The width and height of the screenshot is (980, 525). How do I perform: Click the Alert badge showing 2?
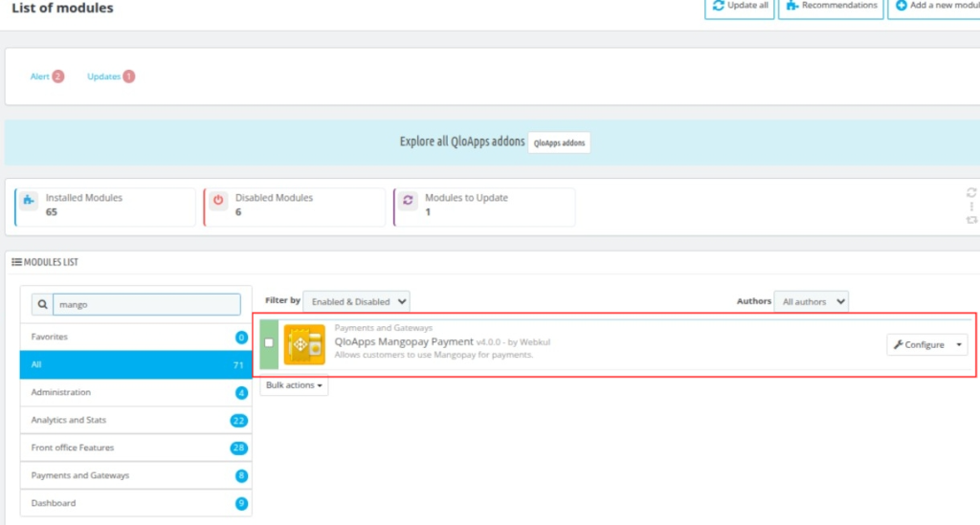point(57,77)
